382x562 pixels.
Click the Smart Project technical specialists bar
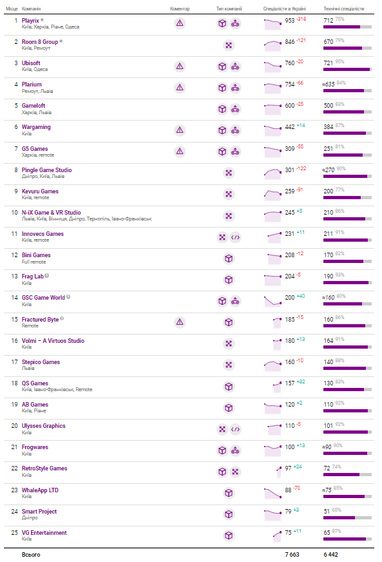click(347, 518)
